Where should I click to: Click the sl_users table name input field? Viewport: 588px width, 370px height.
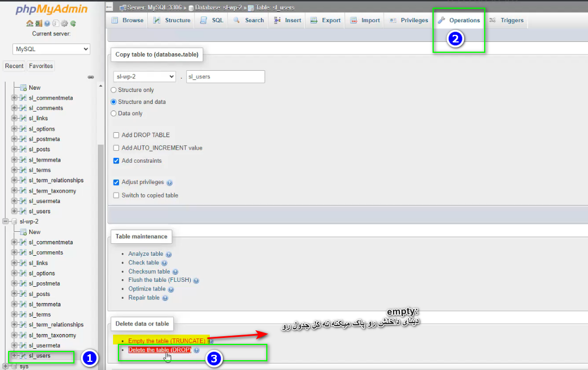(x=226, y=77)
